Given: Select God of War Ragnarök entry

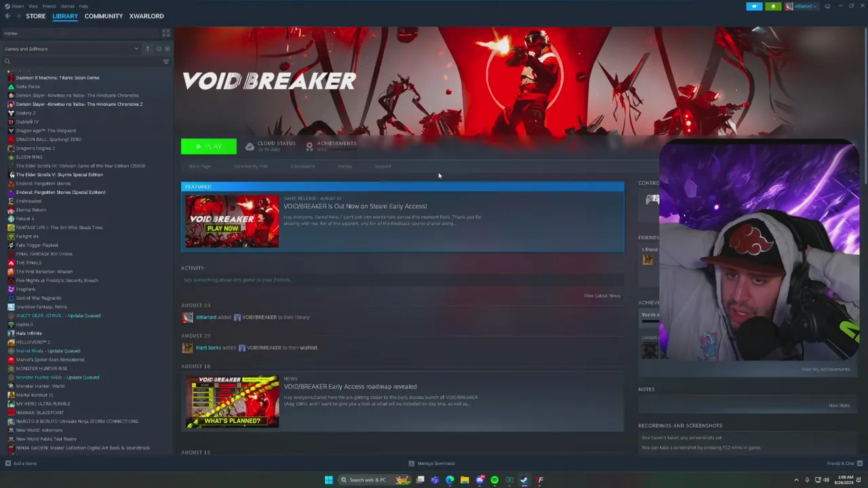Looking at the screenshot, I should (39, 298).
